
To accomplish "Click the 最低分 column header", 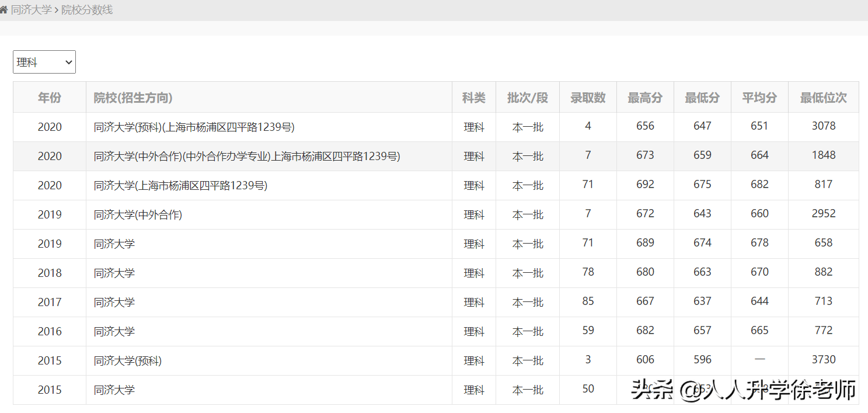I will click(x=702, y=97).
